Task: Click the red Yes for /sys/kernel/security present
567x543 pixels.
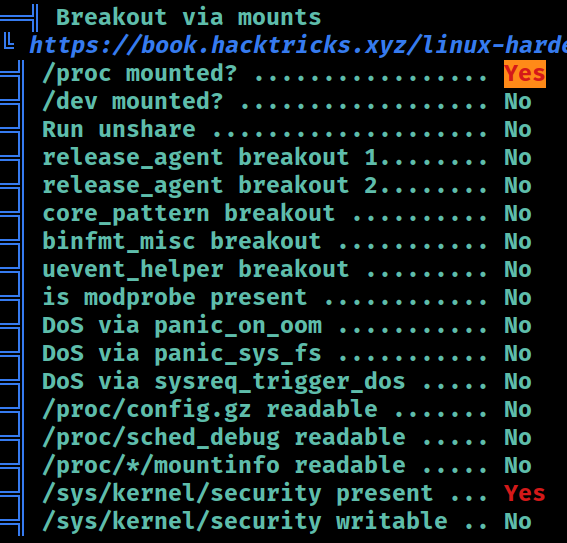Action: click(525, 493)
